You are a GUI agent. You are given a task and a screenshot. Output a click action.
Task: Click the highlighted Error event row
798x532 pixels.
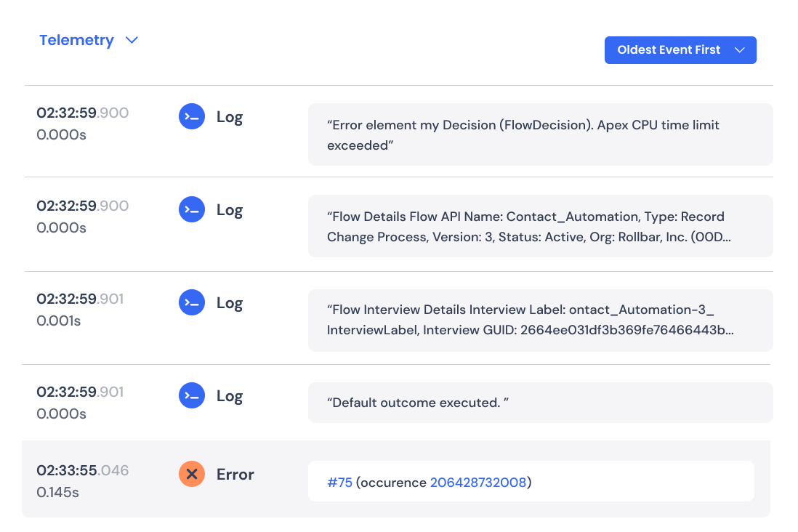(x=398, y=479)
